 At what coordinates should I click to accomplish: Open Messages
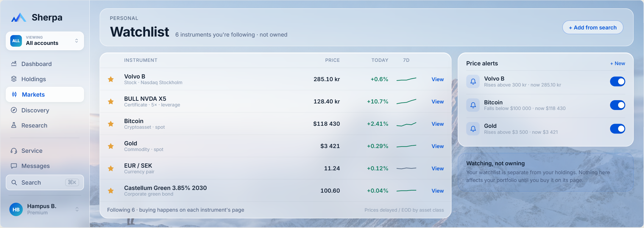pyautogui.click(x=45, y=166)
